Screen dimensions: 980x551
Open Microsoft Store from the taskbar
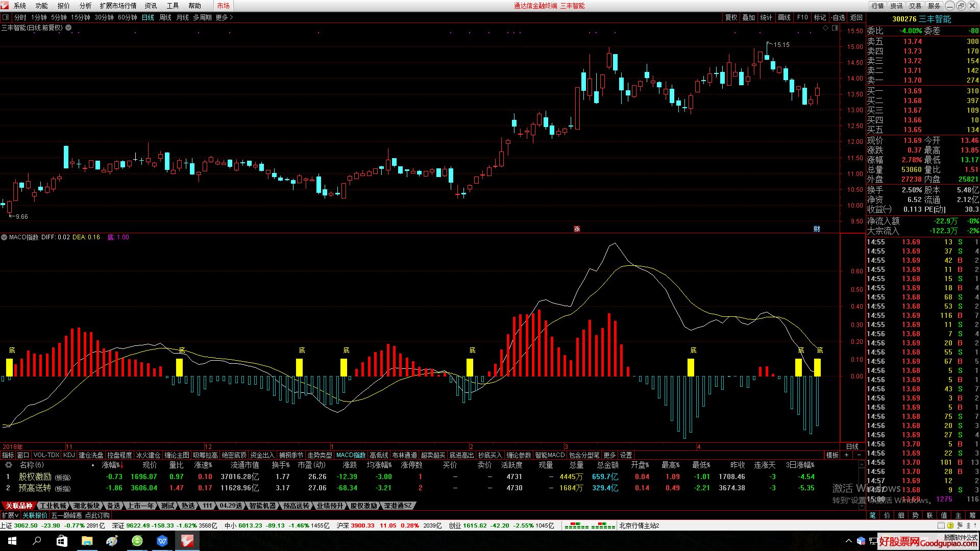62,541
